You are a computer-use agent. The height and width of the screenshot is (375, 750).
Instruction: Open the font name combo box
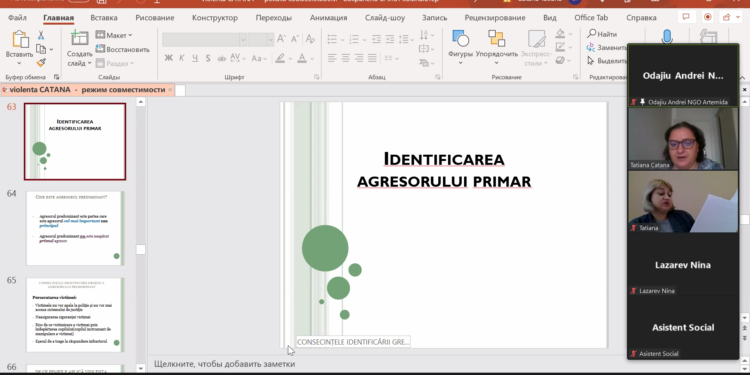204,40
